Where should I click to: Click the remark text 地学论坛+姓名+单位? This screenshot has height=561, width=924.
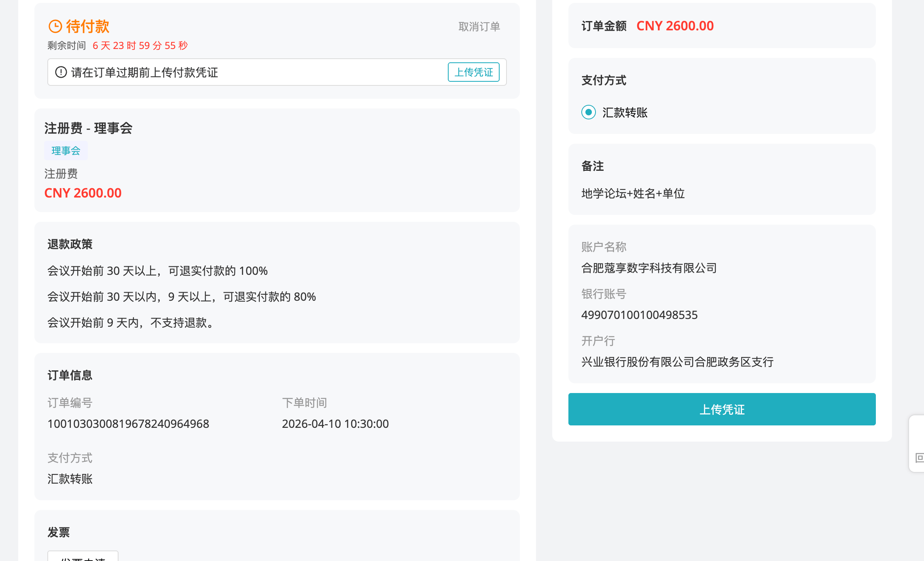633,193
